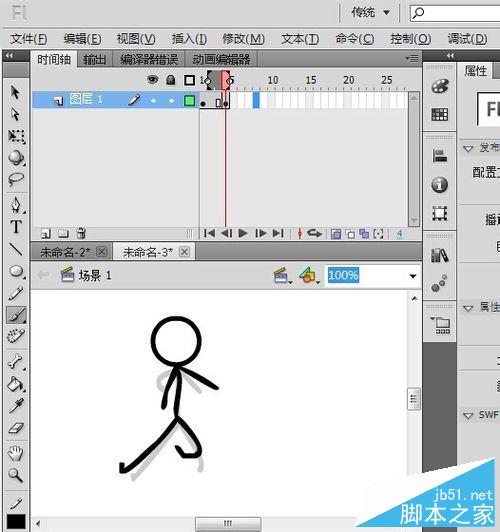500x532 pixels.
Task: Expand the right panel dock arrows
Action: 450,55
